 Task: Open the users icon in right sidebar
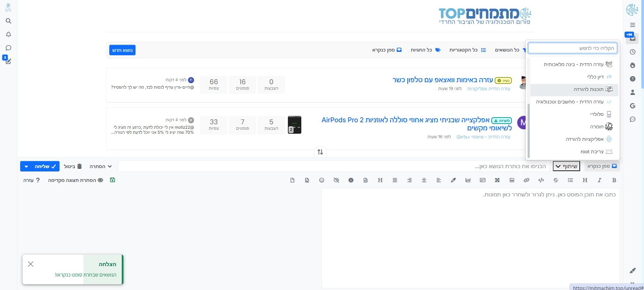coord(633,92)
